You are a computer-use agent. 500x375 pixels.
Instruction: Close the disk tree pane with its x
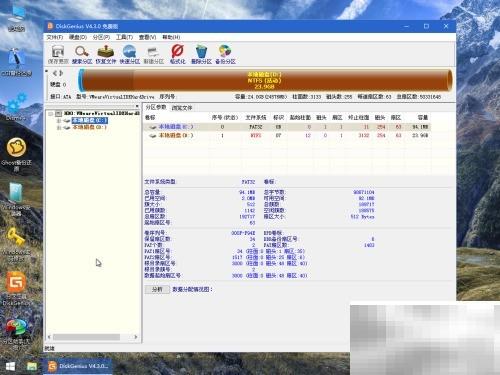click(x=137, y=106)
